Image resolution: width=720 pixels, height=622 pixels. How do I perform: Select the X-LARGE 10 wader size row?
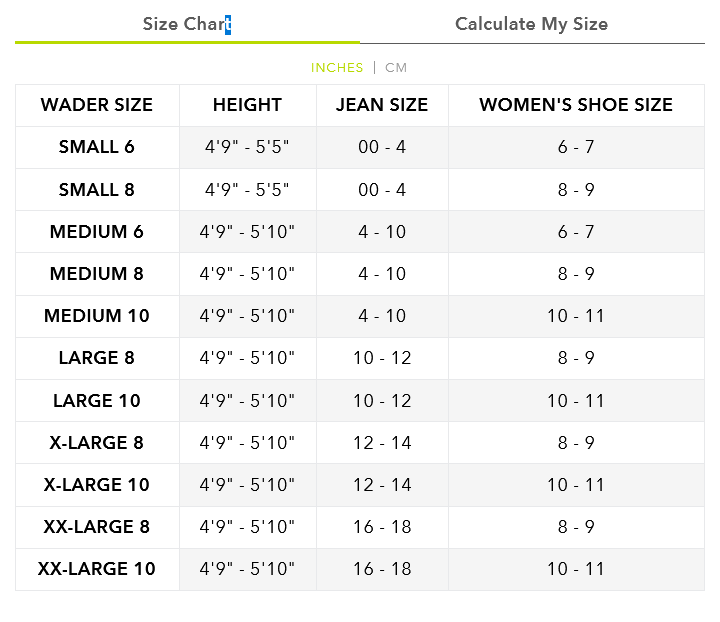360,485
